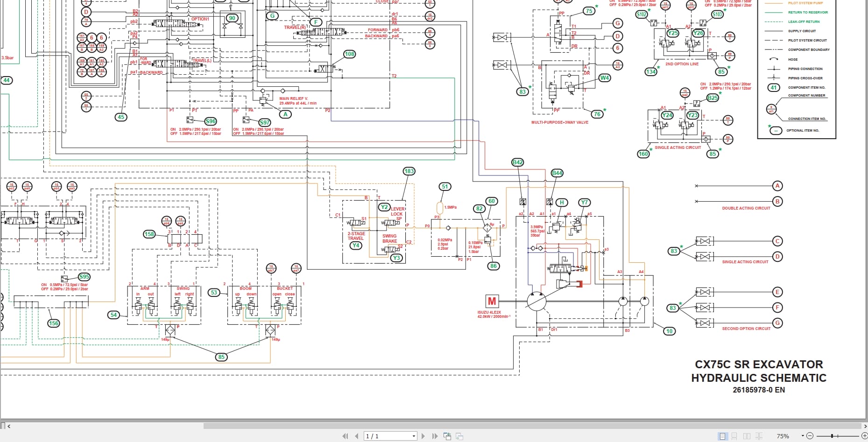The height and width of the screenshot is (442, 868).
Task: Click the zoom slider handle
Action: pos(832,436)
